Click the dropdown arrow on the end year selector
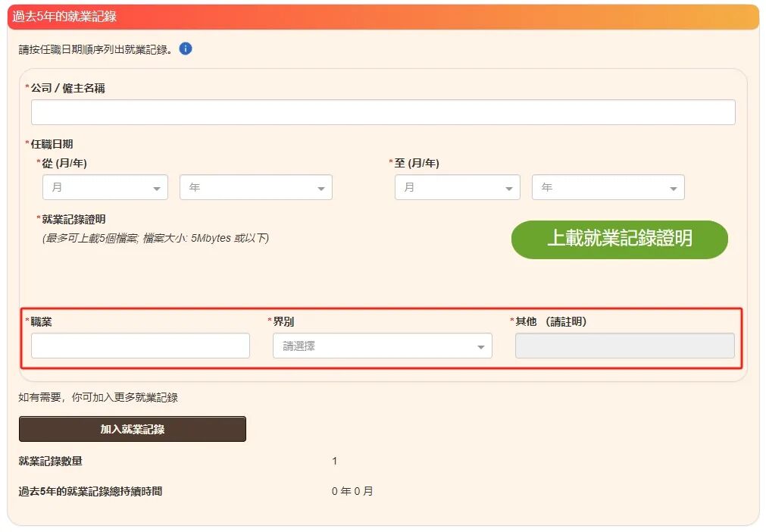The image size is (766, 532). [x=673, y=187]
